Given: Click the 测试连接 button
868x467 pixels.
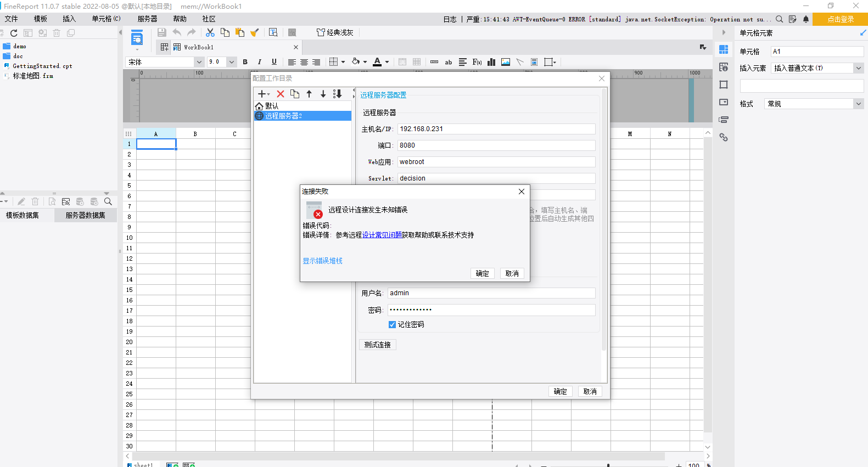Looking at the screenshot, I should [x=377, y=345].
